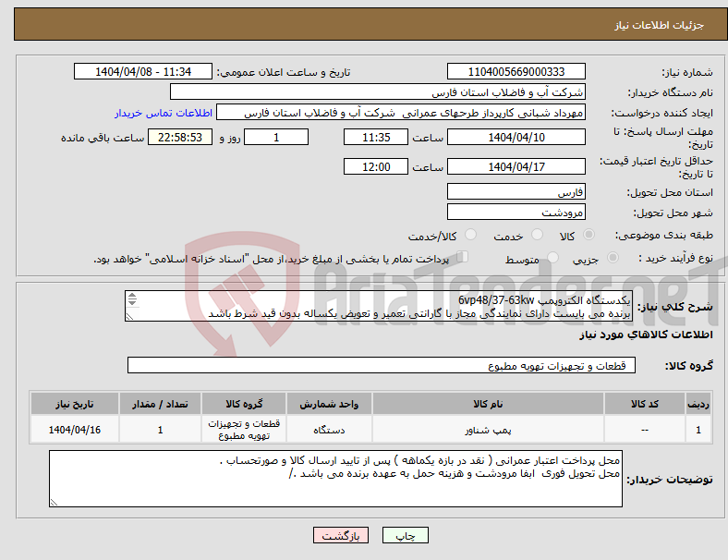Click the resize grip of buyer notes box

(x=54, y=503)
